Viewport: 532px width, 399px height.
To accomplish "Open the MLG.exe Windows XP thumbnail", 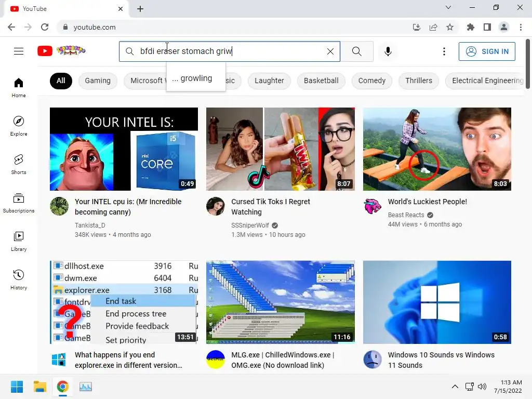I will pyautogui.click(x=280, y=302).
